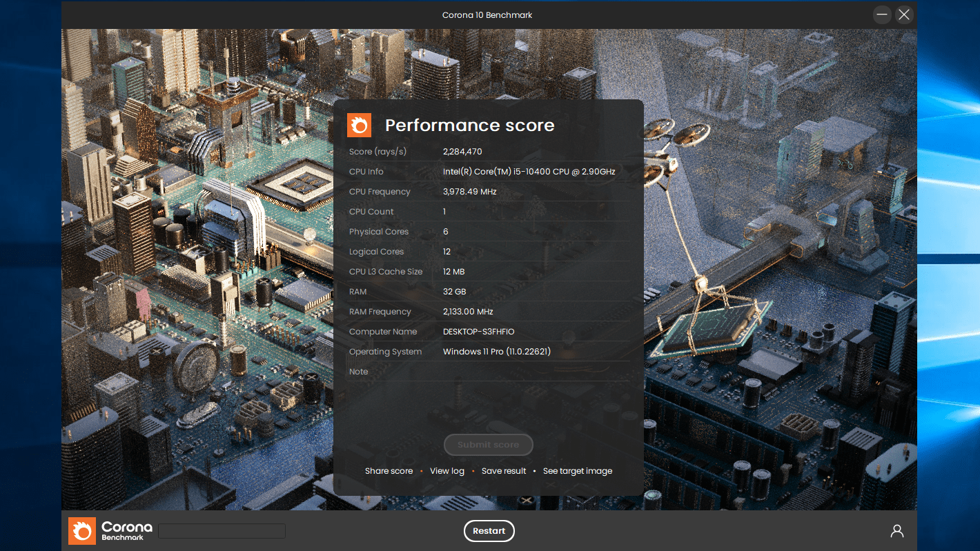Screen dimensions: 980x551
Task: Click the Note field row
Action: (x=489, y=372)
